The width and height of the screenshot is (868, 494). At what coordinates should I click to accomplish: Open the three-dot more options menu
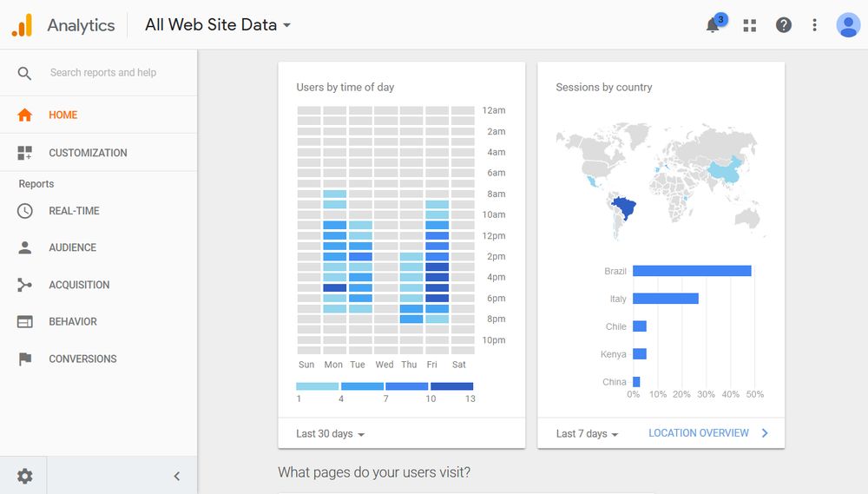click(x=814, y=25)
